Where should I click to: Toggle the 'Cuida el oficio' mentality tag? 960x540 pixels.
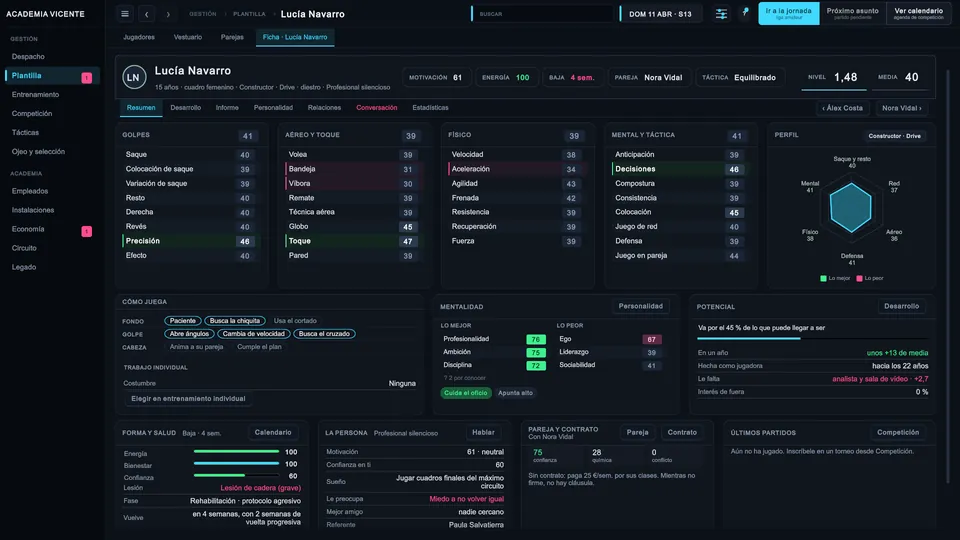coord(466,393)
